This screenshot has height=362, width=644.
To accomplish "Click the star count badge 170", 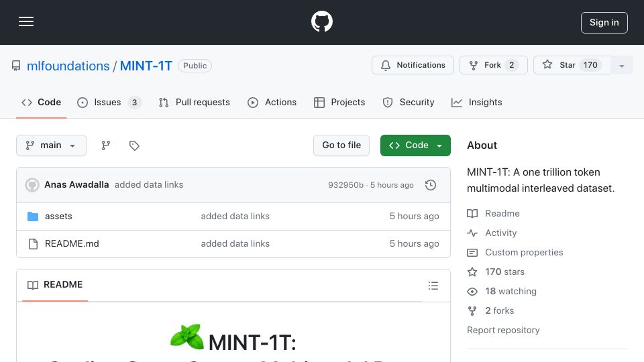I will click(x=590, y=65).
